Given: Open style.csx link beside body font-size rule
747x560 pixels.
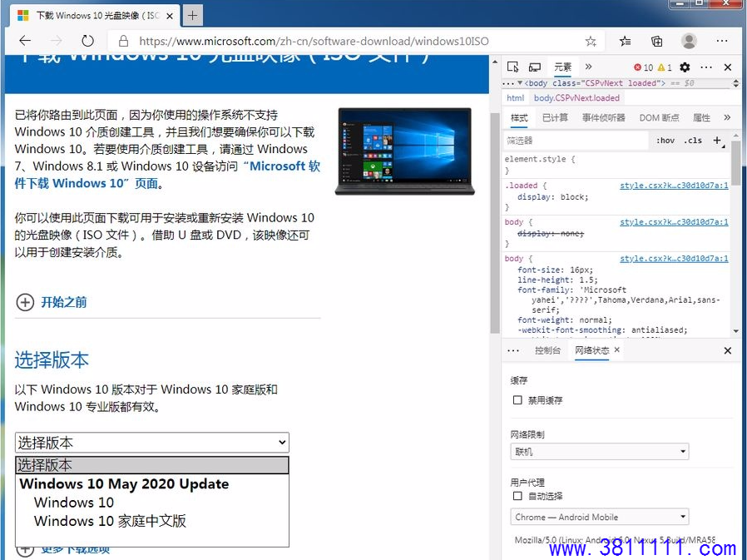Looking at the screenshot, I should pos(674,259).
